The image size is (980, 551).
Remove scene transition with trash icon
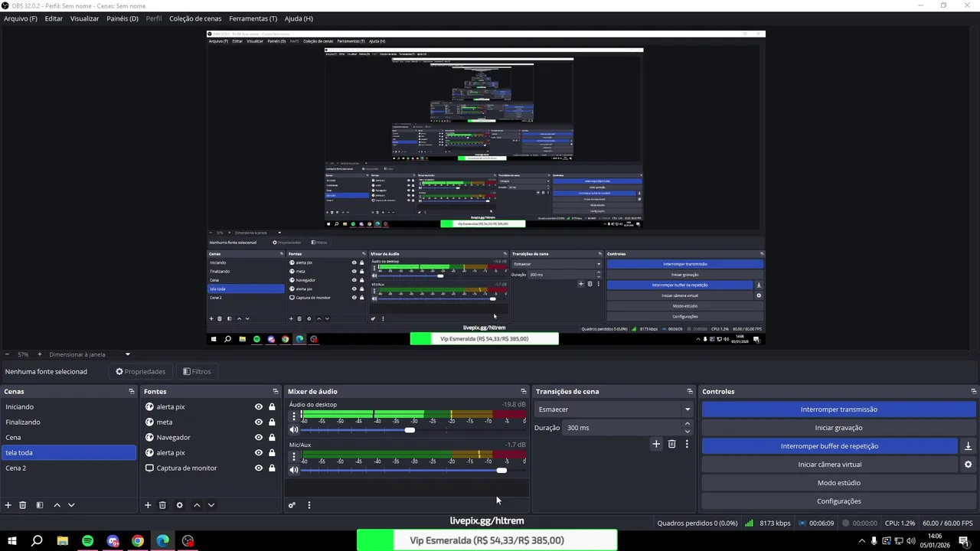click(671, 444)
